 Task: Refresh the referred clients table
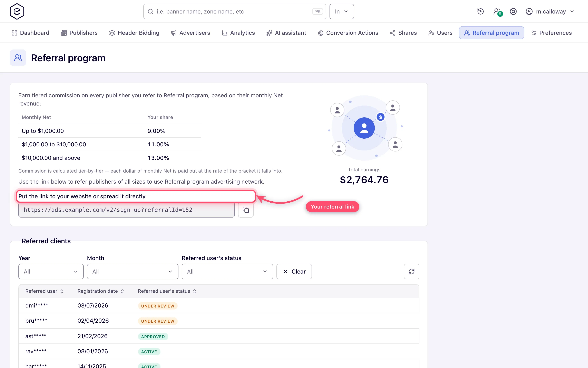tap(411, 271)
